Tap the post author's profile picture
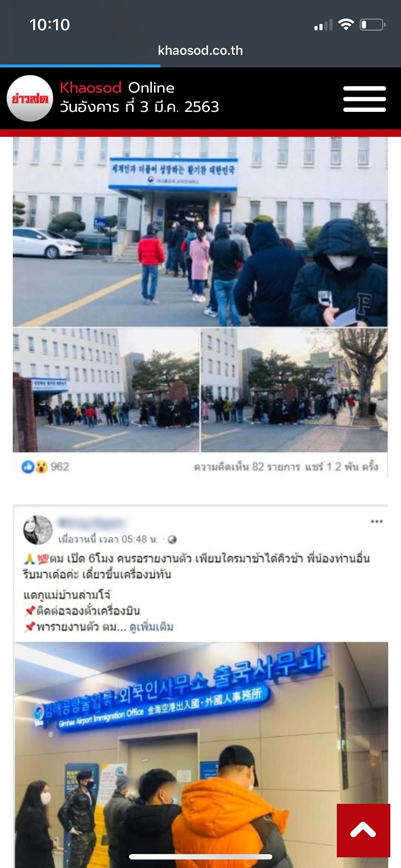Image resolution: width=401 pixels, height=868 pixels. 38,530
